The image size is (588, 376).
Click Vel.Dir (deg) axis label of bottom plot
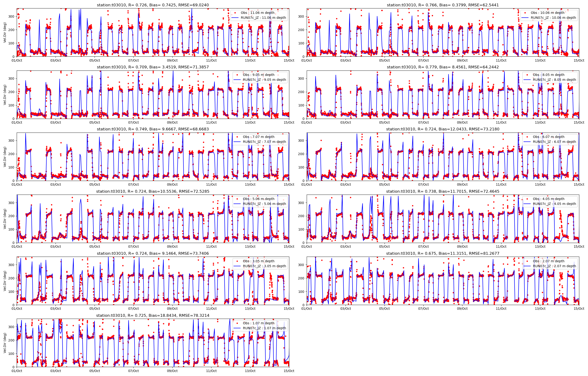click(5, 343)
